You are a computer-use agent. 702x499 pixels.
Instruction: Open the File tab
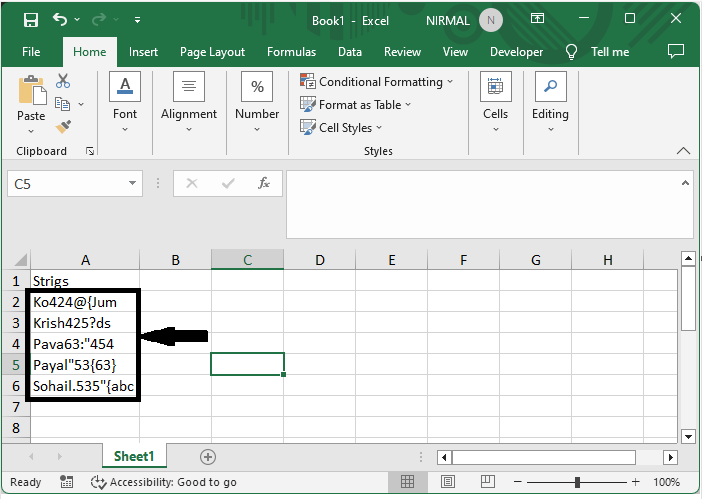[x=31, y=52]
